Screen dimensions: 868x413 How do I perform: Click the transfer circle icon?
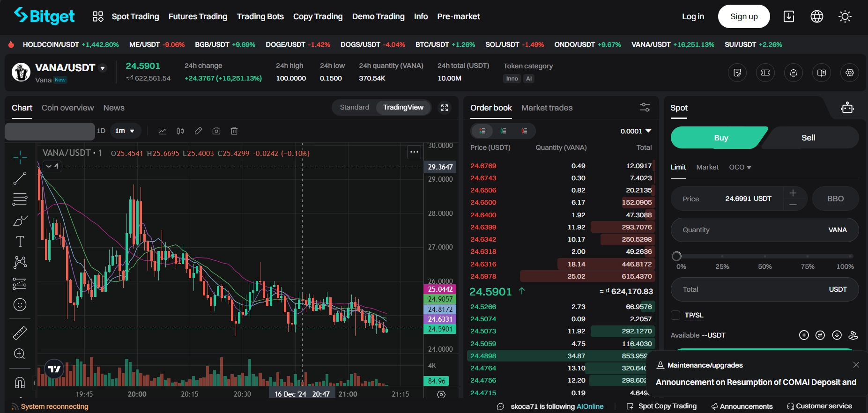pos(820,335)
